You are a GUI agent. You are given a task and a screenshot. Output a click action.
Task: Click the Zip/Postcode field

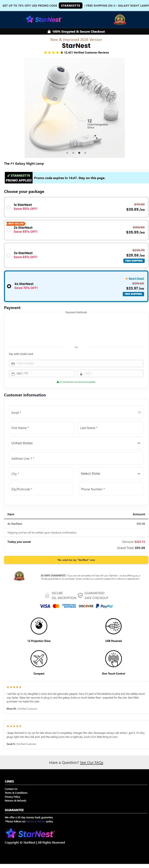[x=42, y=489]
